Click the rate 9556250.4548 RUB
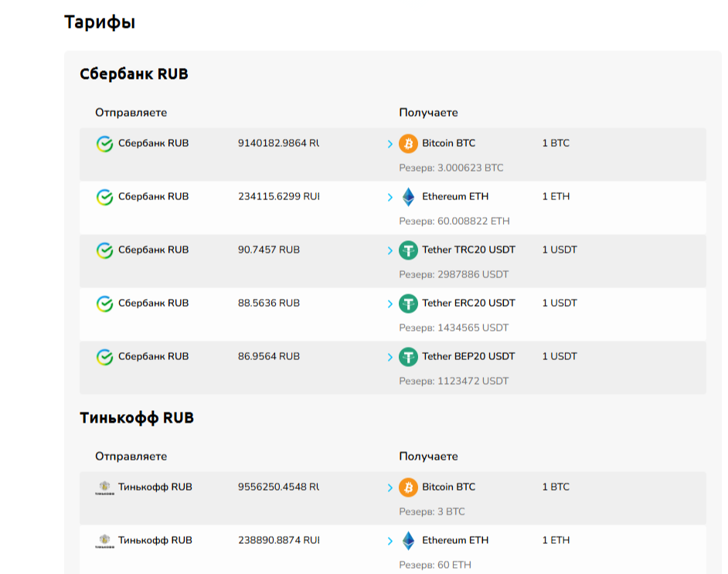Viewport: 728px width, 574px height. 278,487
